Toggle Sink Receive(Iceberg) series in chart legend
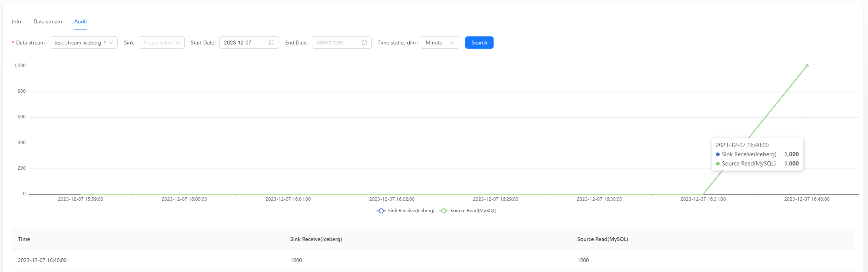The height and width of the screenshot is (272, 868). [406, 211]
